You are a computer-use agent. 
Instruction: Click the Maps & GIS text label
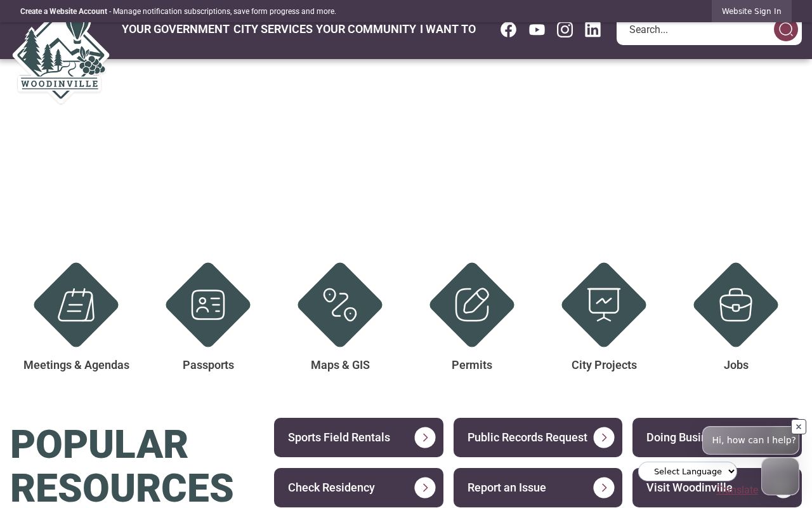340,365
